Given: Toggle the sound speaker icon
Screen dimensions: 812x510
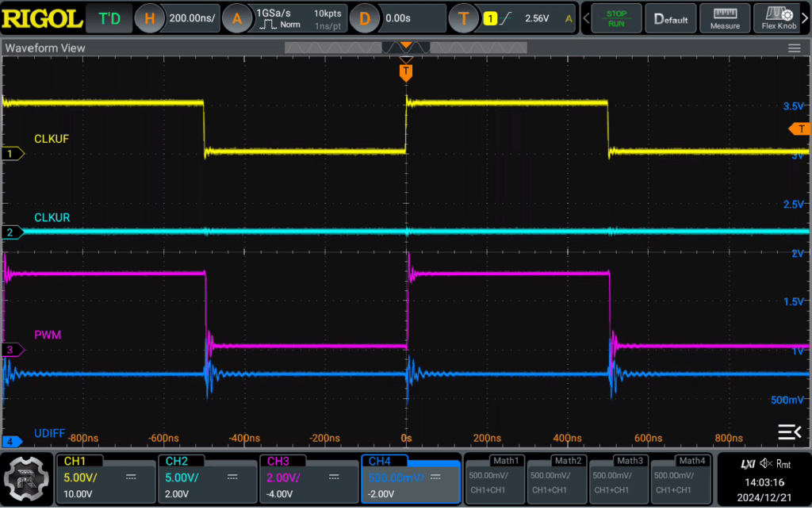Looking at the screenshot, I should click(765, 464).
